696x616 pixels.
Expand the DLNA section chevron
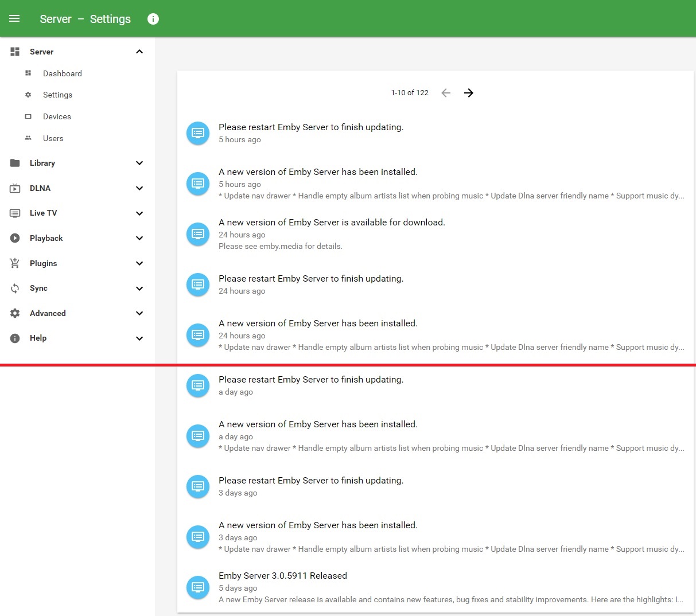(x=139, y=188)
